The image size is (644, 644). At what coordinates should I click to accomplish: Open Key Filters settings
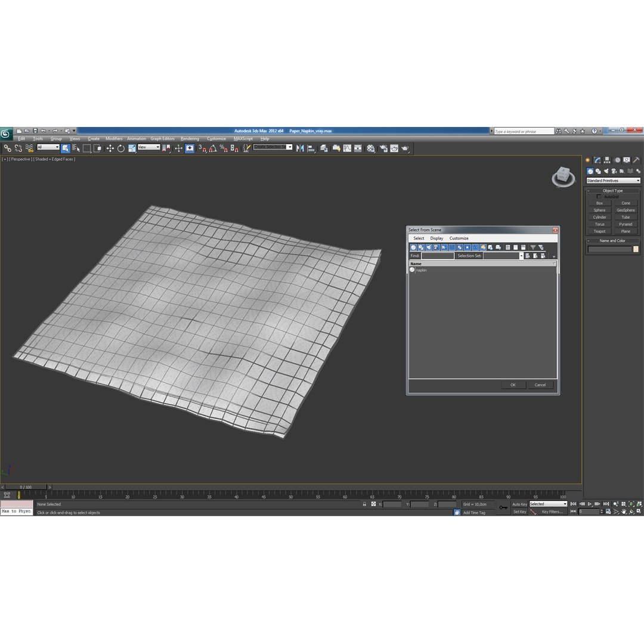552,512
